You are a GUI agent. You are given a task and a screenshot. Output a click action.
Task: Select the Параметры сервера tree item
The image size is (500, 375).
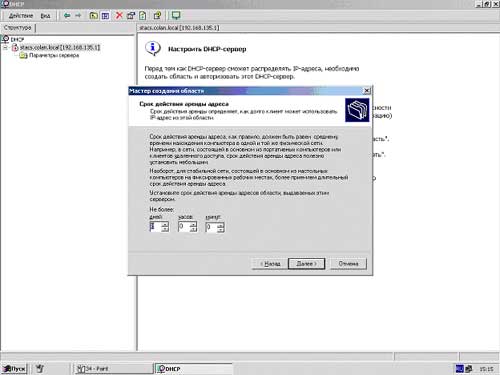coord(54,55)
